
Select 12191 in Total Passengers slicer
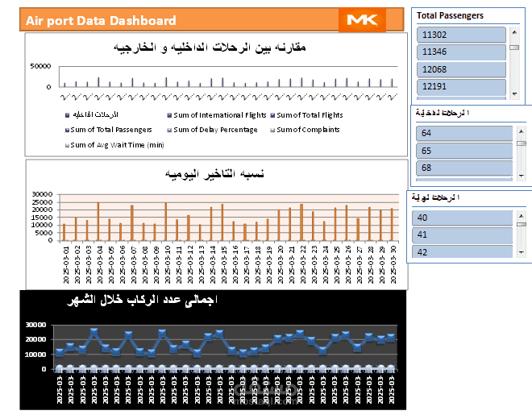tap(461, 86)
